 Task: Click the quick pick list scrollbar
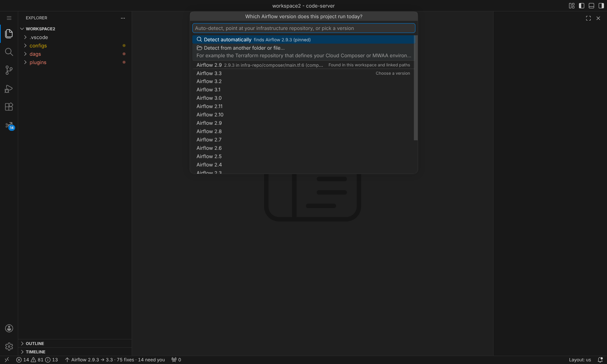(416, 88)
